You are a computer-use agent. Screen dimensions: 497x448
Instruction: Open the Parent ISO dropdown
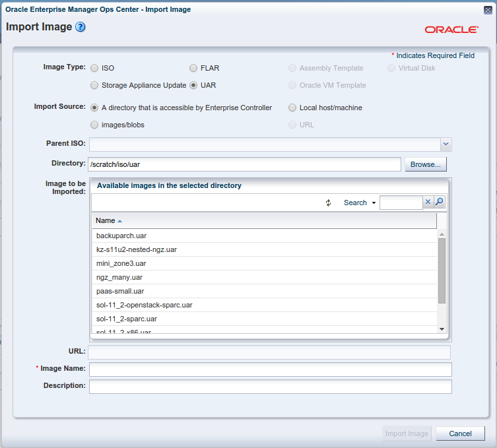(446, 144)
